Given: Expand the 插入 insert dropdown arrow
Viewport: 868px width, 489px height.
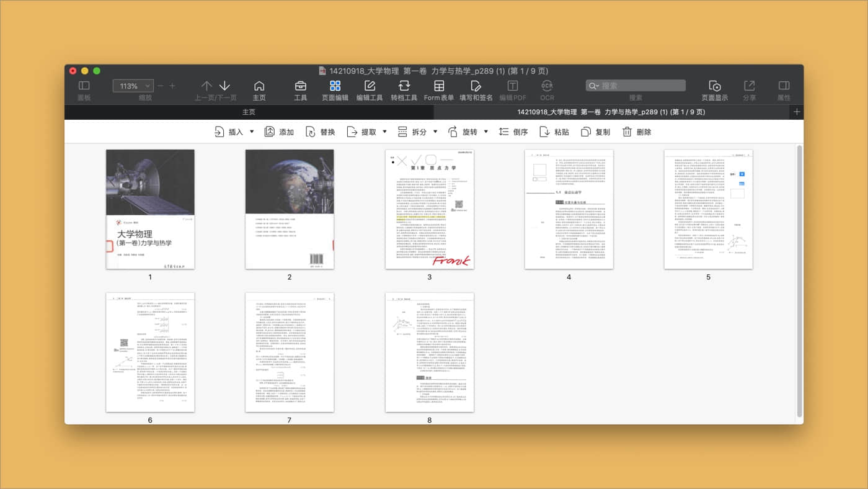Looking at the screenshot, I should (252, 132).
